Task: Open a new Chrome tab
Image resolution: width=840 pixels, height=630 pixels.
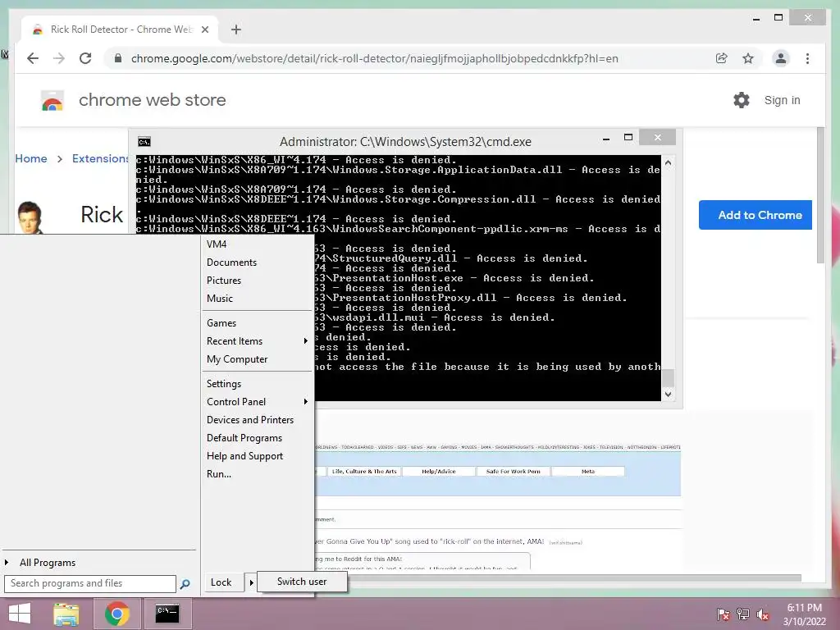Action: coord(236,30)
